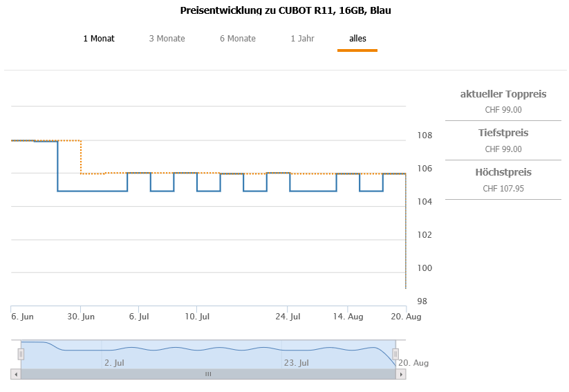569x392 pixels.
Task: Click the Tiefstpreis heading
Action: (x=503, y=133)
